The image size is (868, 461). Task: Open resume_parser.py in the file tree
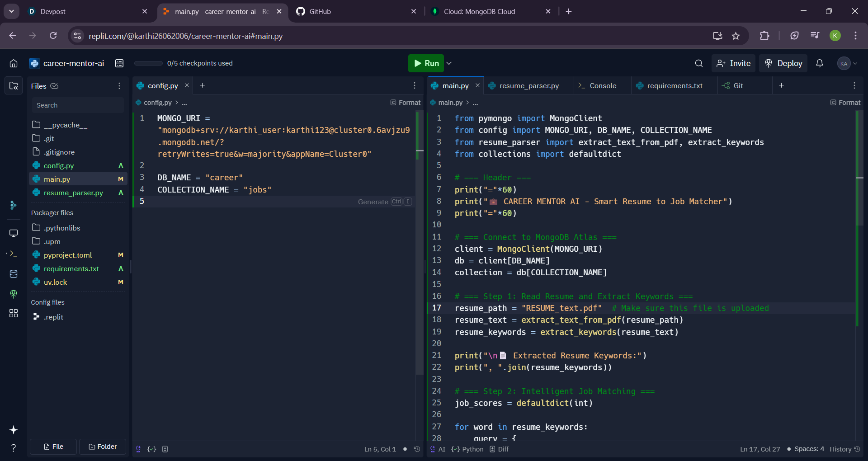point(78,193)
